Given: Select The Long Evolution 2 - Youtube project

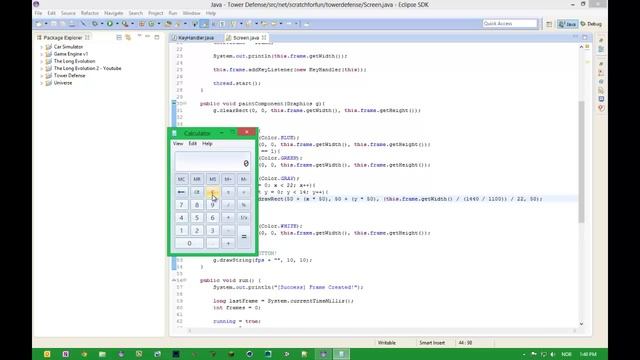Looking at the screenshot, I should (87, 69).
